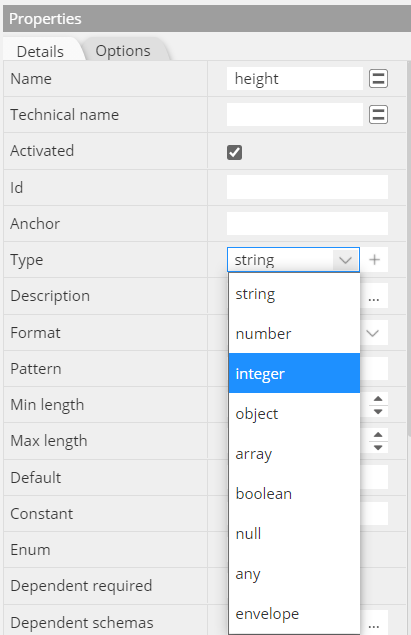Uncheck the Activated checkbox

coord(234,152)
